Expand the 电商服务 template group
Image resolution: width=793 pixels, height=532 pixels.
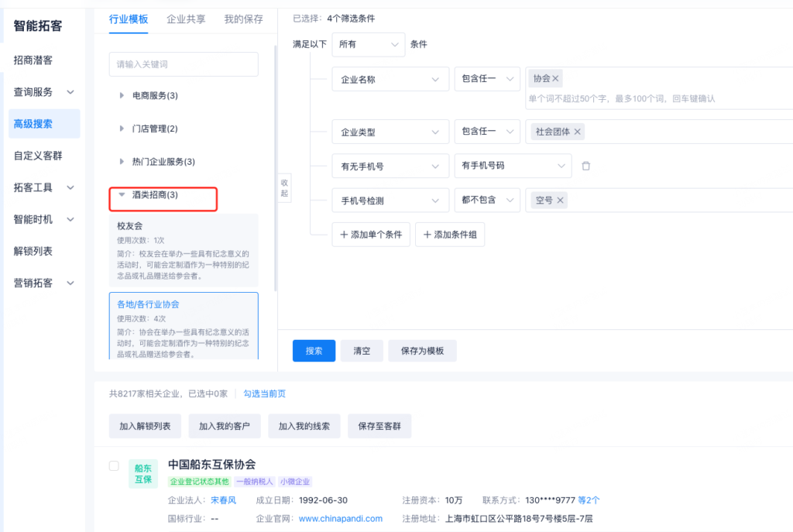coord(122,95)
